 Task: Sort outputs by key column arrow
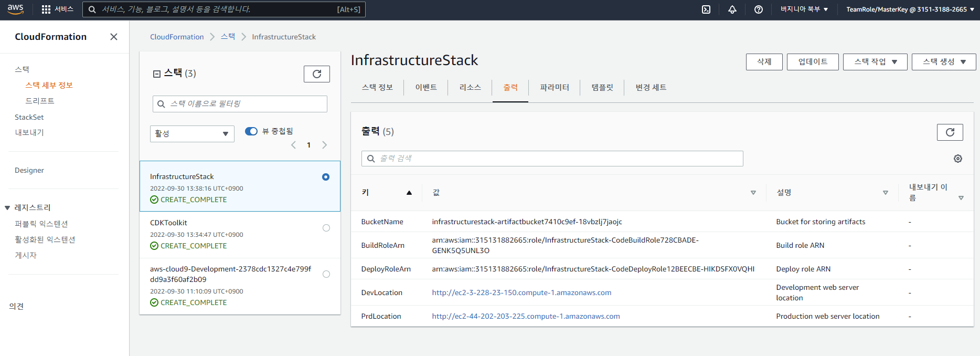tap(409, 193)
